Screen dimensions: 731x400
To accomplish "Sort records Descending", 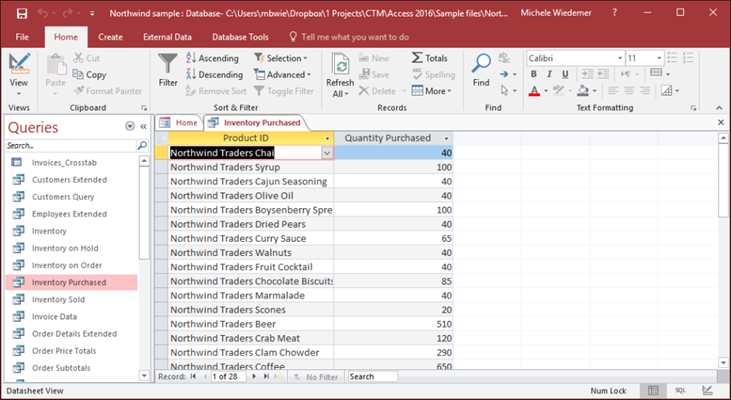I will coord(214,75).
